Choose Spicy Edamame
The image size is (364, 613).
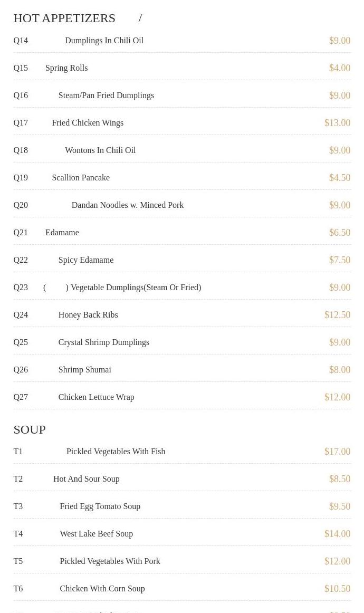click(85, 260)
